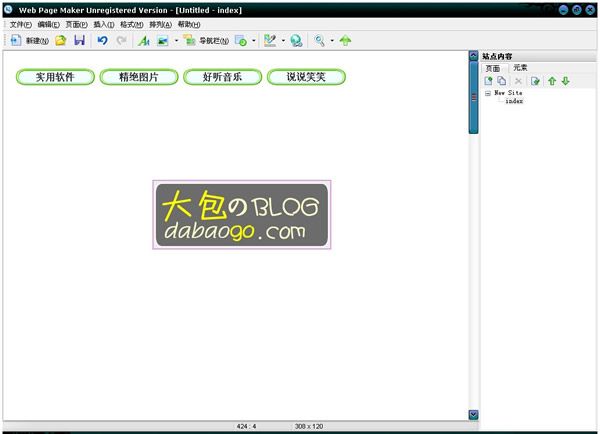Click the vertical scrollbar down-arrow button
This screenshot has width=600, height=434.
point(473,415)
